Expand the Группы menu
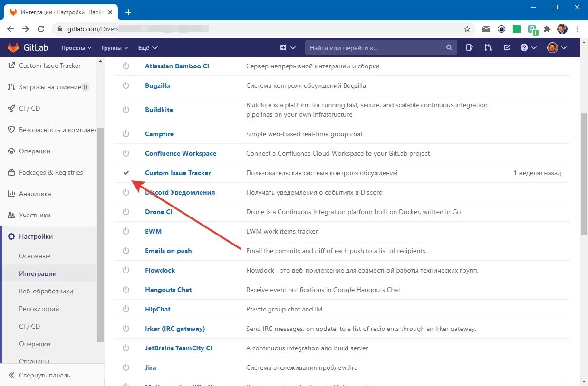Viewport: 588px width, 386px height. [x=115, y=47]
